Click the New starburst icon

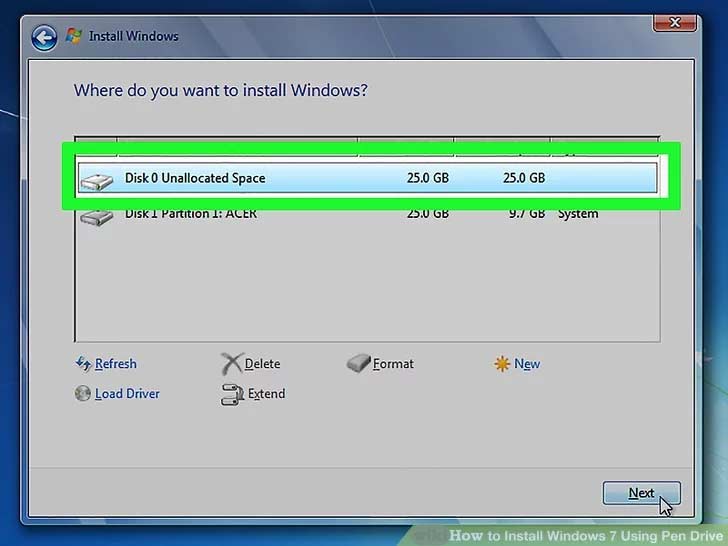(502, 364)
